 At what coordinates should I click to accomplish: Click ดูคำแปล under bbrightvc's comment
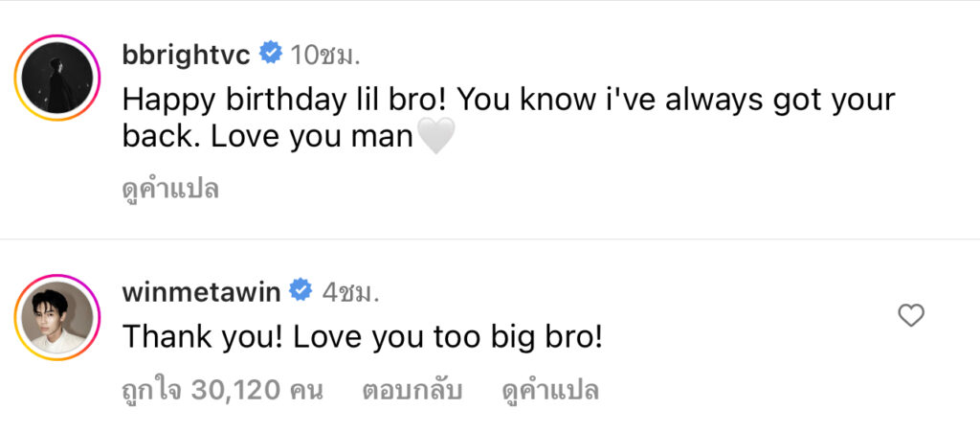pyautogui.click(x=170, y=189)
